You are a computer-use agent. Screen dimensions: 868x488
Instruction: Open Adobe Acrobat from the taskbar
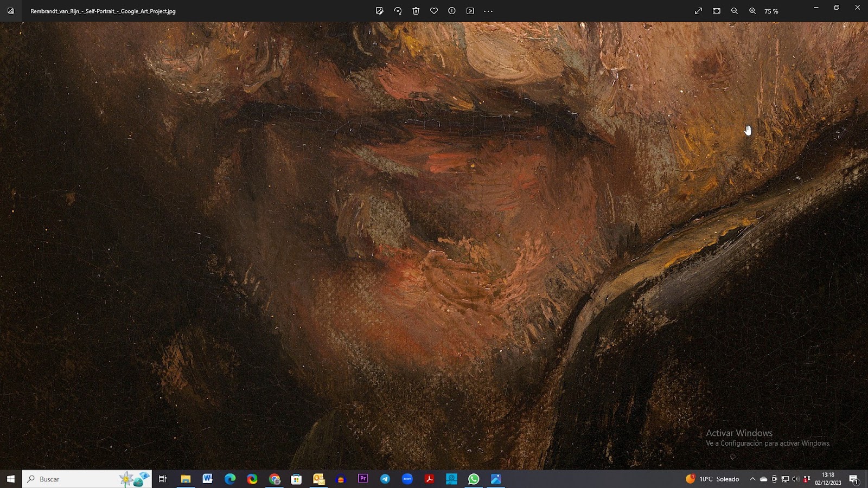point(429,479)
